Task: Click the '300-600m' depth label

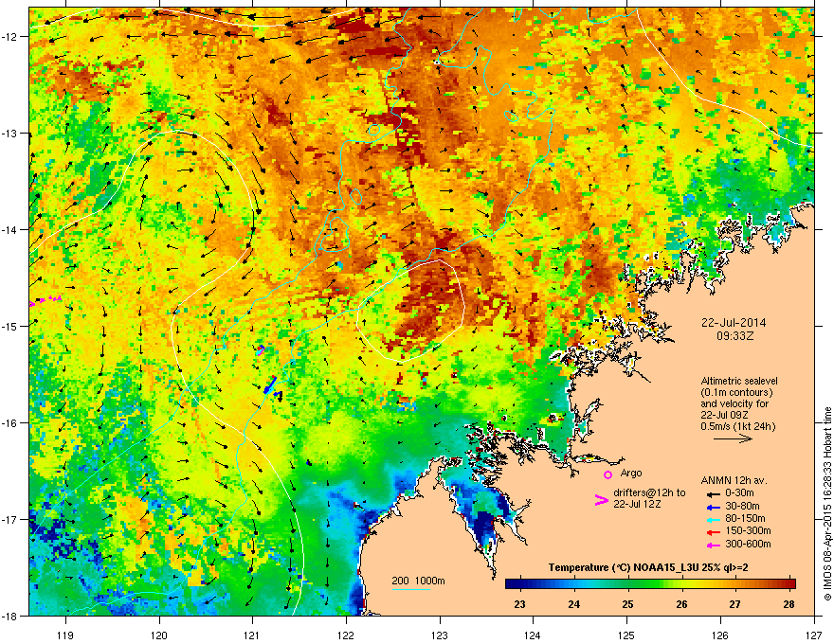Action: point(748,545)
